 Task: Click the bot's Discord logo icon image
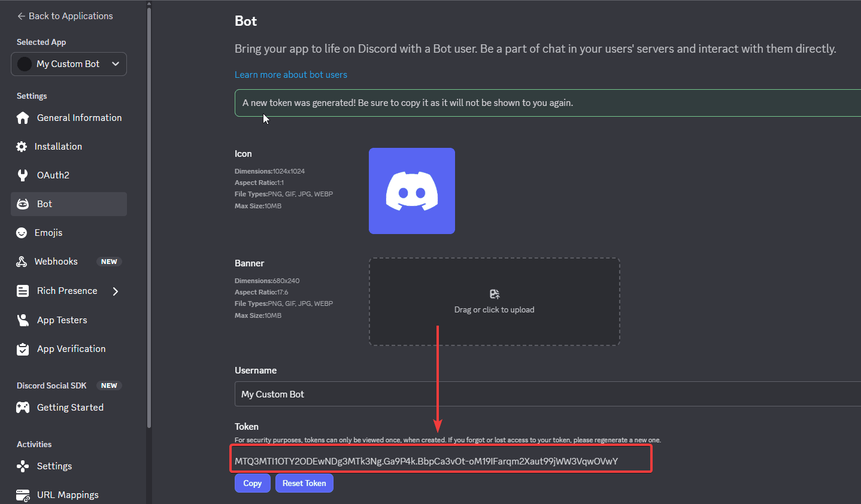pos(412,191)
